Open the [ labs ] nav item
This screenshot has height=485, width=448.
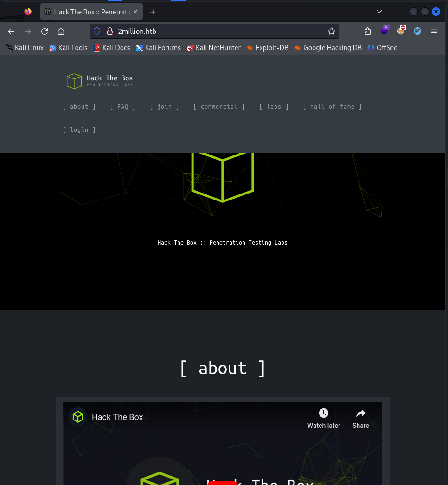(274, 107)
